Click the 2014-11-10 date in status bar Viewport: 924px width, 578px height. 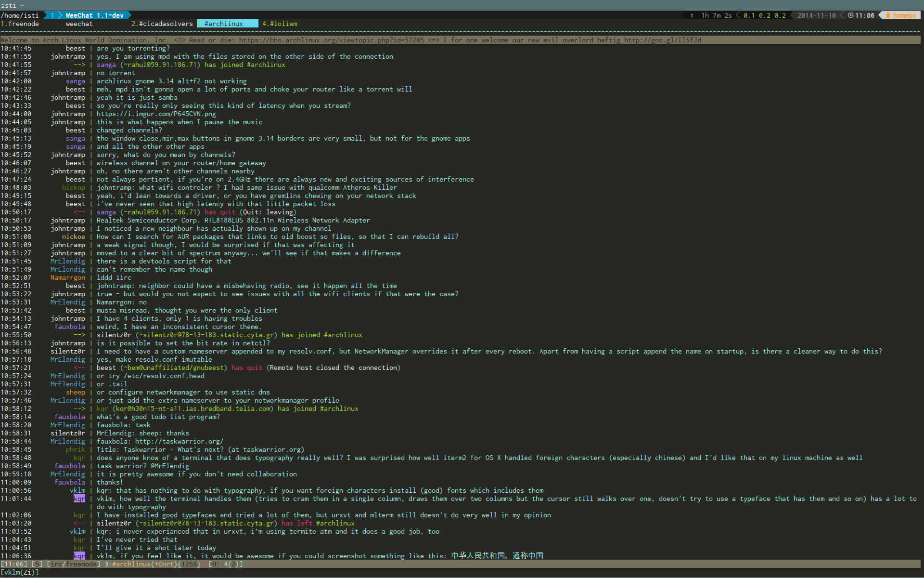click(x=817, y=15)
